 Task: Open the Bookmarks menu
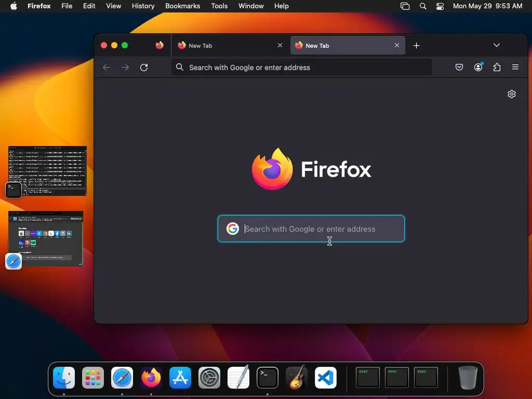(182, 6)
